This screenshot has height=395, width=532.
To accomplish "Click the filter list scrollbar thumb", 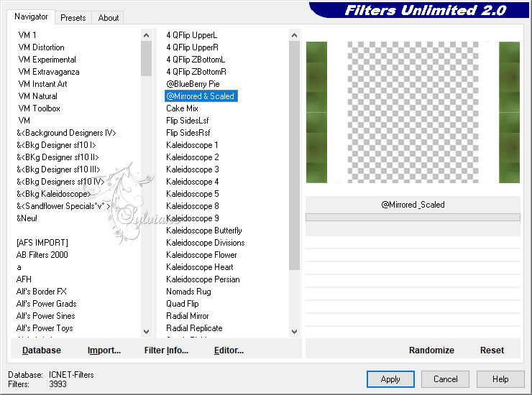I will pyautogui.click(x=294, y=155).
